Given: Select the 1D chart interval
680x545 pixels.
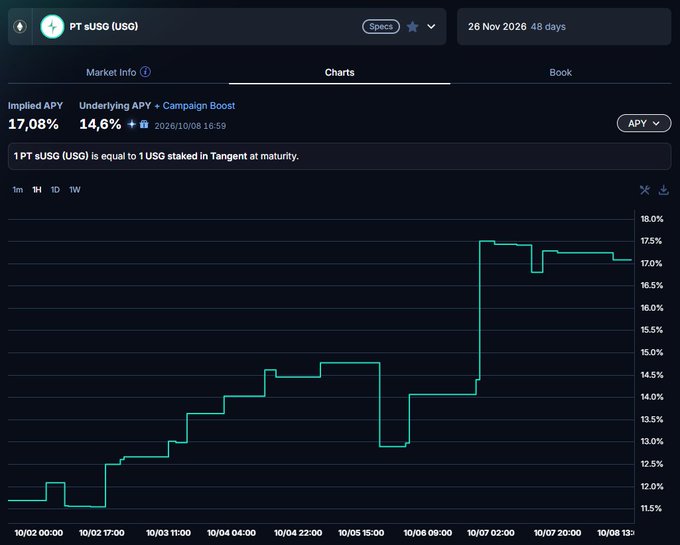Looking at the screenshot, I should point(55,189).
